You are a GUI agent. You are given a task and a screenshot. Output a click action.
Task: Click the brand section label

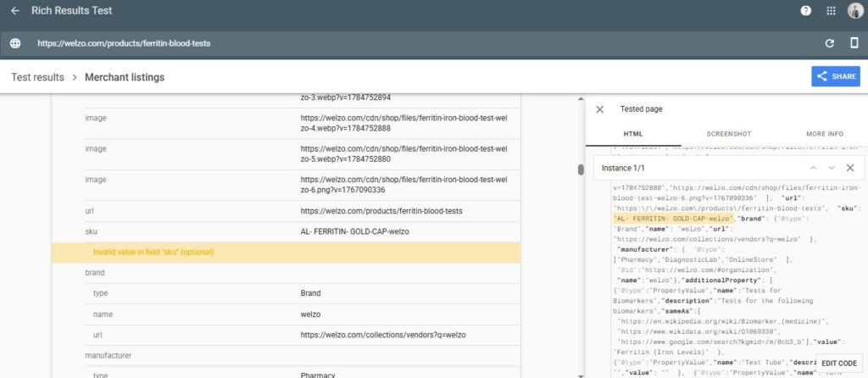point(95,273)
